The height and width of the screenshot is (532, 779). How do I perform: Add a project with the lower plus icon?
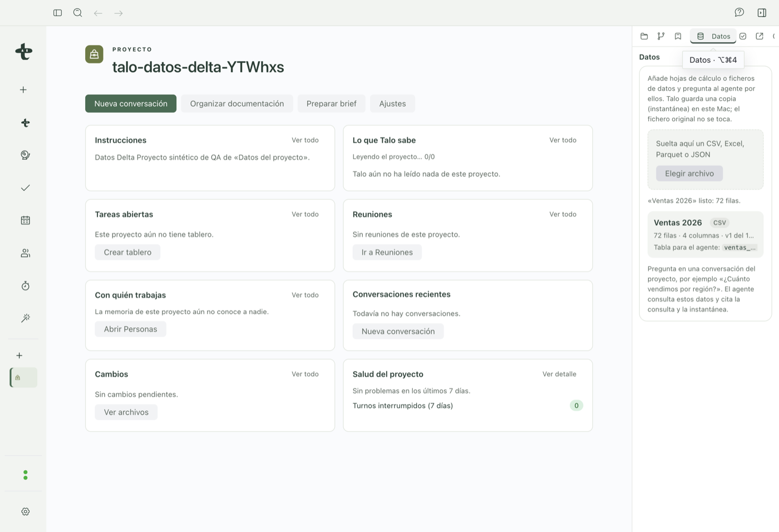pyautogui.click(x=19, y=356)
